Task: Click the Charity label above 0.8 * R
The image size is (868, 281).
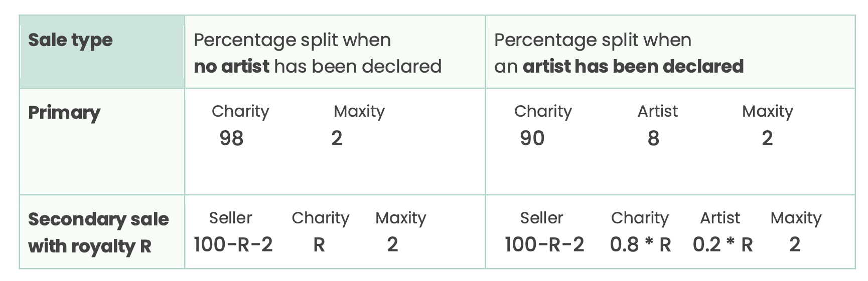Action: [x=640, y=218]
